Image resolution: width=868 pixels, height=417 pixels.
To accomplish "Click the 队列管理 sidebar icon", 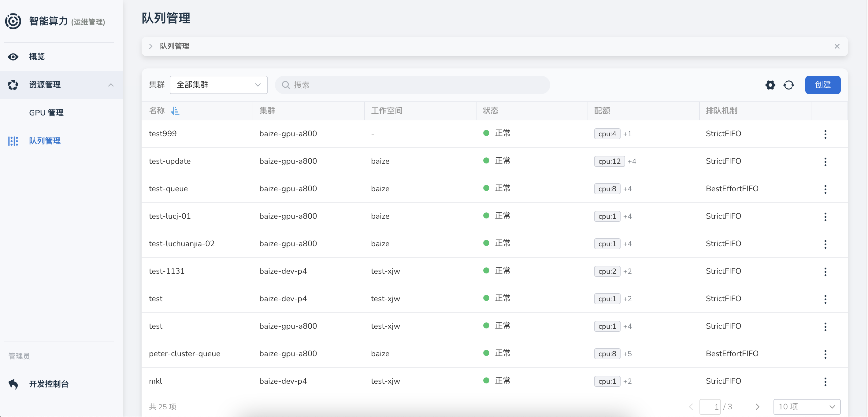I will pos(13,141).
